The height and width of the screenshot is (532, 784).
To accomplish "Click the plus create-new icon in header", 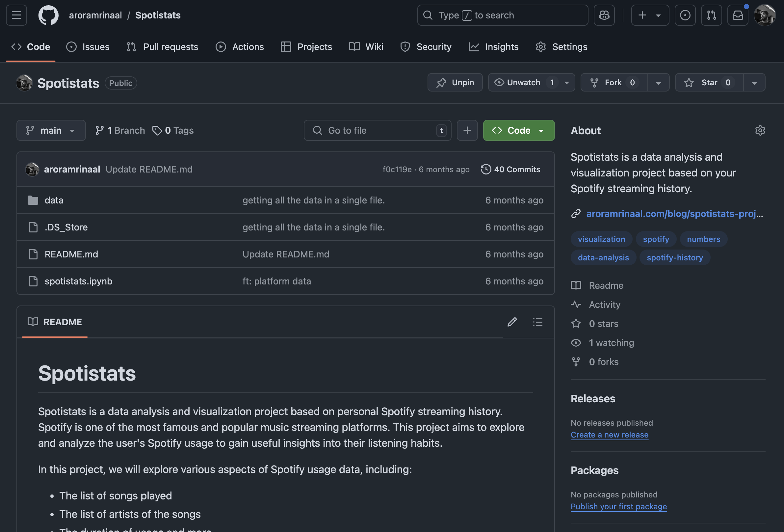I will (642, 15).
